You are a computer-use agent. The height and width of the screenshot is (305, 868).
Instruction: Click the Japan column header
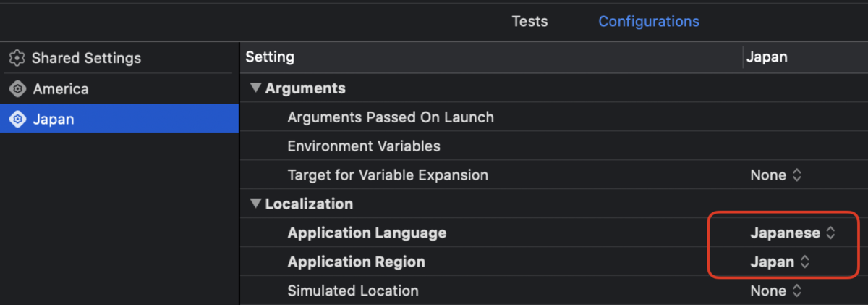[x=767, y=57]
